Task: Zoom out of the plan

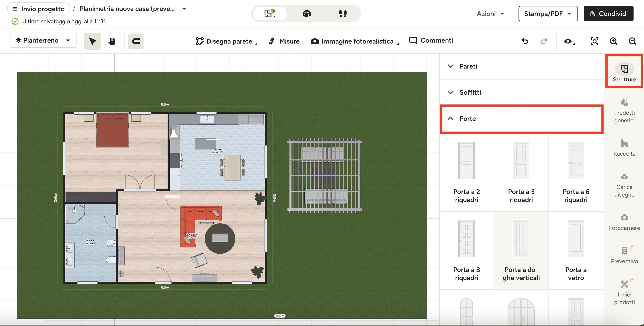Action: (632, 41)
